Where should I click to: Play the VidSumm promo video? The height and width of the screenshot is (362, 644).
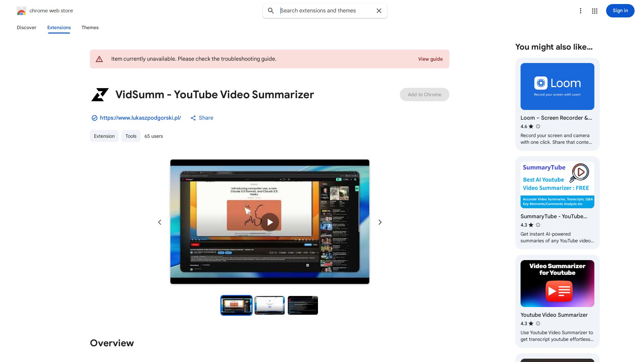[x=270, y=222]
